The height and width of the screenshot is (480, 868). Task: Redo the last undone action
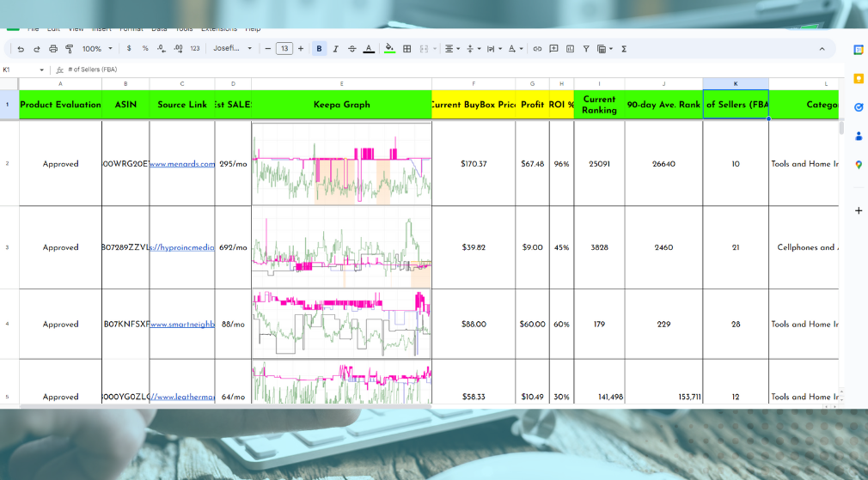37,49
